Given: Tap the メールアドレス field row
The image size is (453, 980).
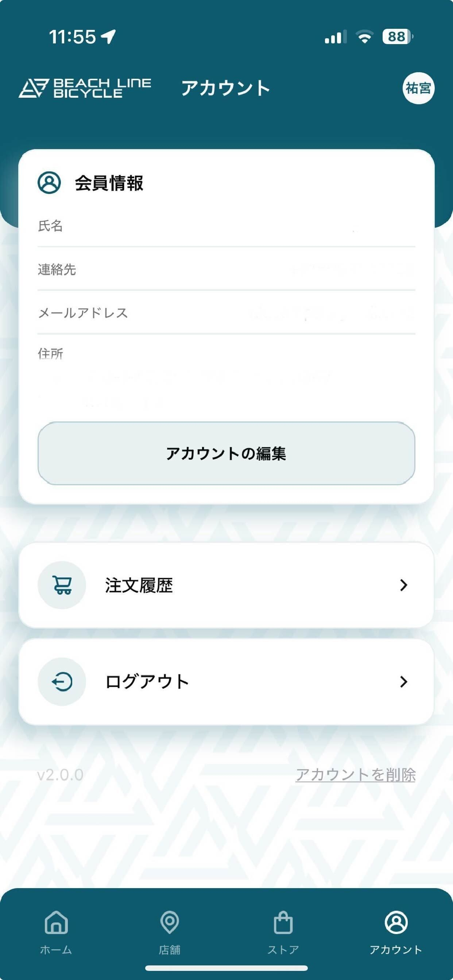Looking at the screenshot, I should [x=226, y=313].
